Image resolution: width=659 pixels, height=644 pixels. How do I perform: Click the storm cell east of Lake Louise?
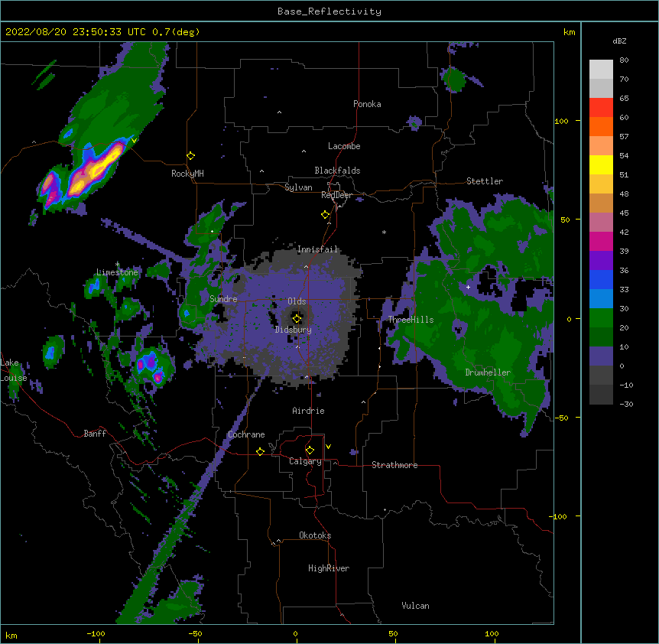pos(53,351)
